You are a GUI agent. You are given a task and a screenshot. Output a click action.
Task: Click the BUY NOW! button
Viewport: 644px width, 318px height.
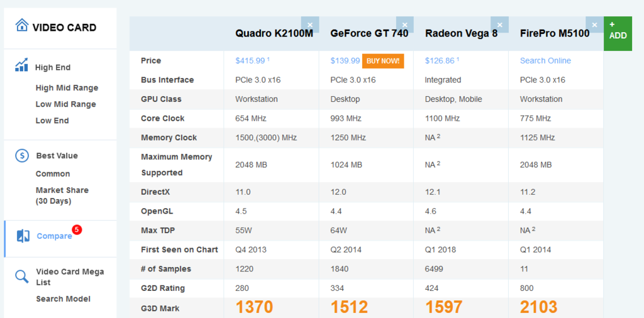pos(383,61)
